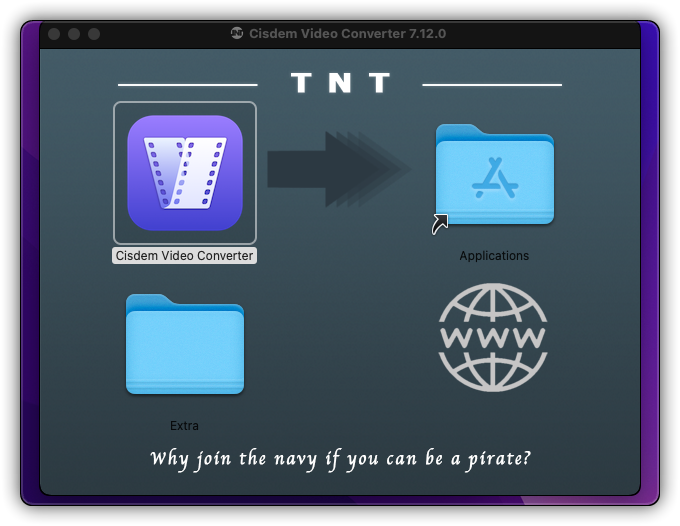
Task: Click the Applications folder label
Action: (x=494, y=256)
